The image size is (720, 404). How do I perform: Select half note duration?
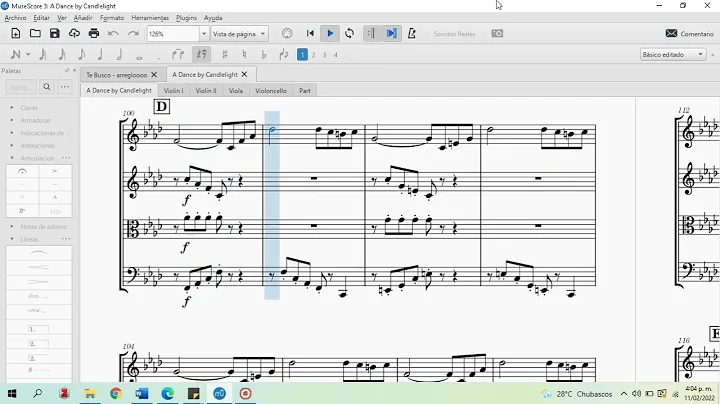[119, 55]
